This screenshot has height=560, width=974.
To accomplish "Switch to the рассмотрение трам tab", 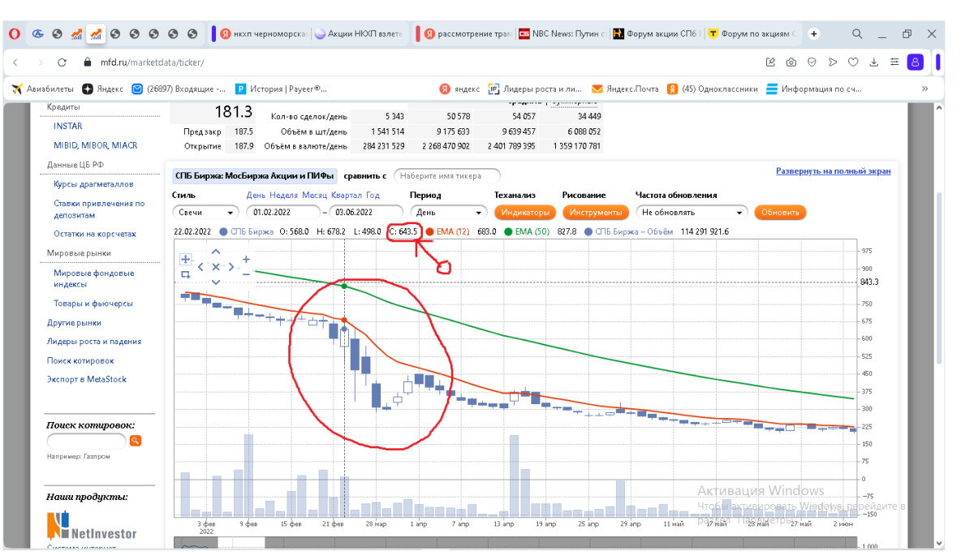I will 468,34.
